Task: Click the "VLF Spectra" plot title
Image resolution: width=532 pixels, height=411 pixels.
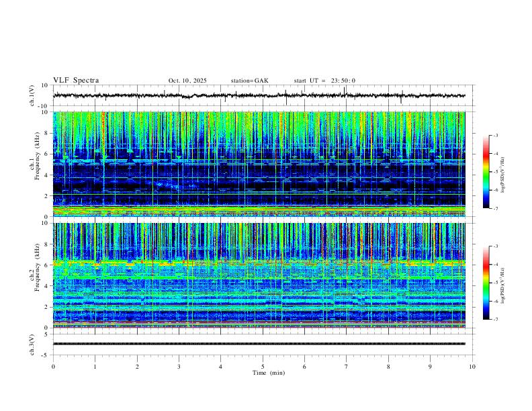Action: pyautogui.click(x=76, y=81)
